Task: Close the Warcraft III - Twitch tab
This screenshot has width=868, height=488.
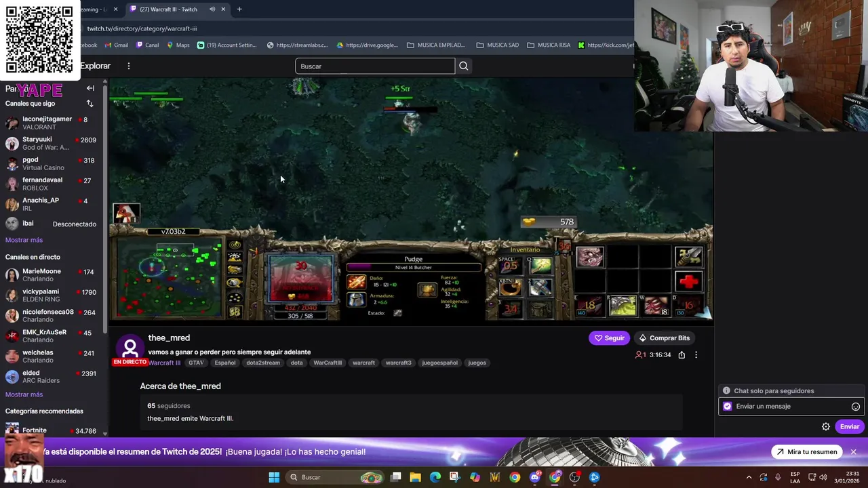Action: 224,9
